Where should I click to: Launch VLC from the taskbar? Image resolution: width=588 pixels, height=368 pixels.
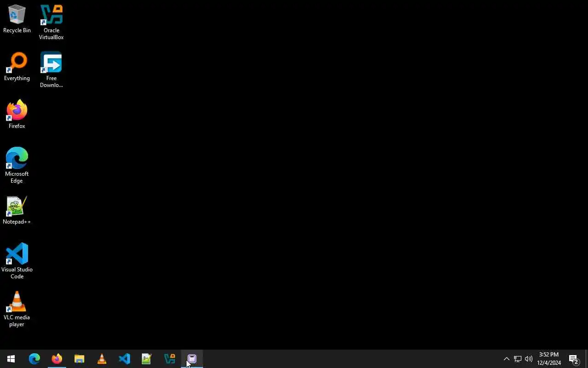pos(102,359)
